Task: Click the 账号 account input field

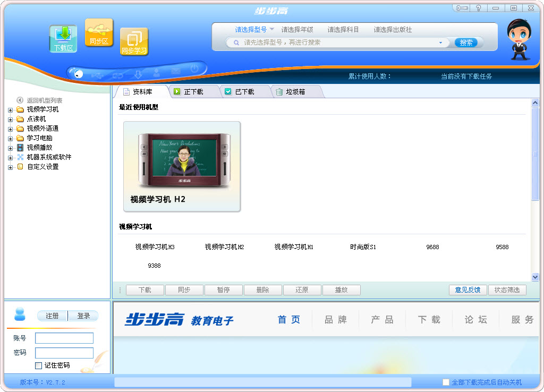Action: [64, 338]
